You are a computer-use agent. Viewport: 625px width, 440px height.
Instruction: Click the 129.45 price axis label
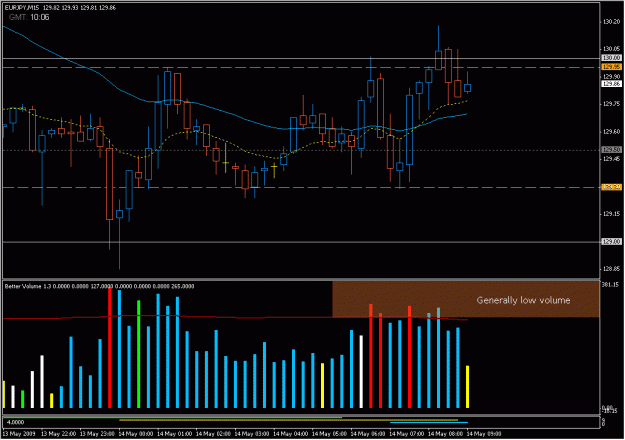coord(611,159)
